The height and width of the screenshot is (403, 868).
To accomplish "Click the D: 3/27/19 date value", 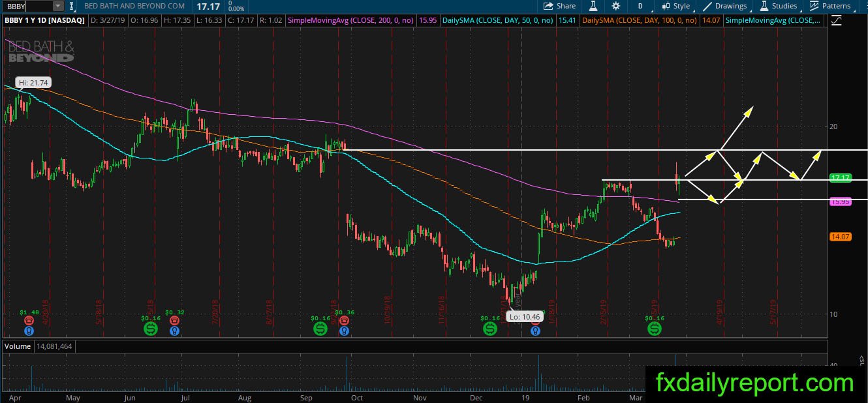I will pyautogui.click(x=108, y=21).
